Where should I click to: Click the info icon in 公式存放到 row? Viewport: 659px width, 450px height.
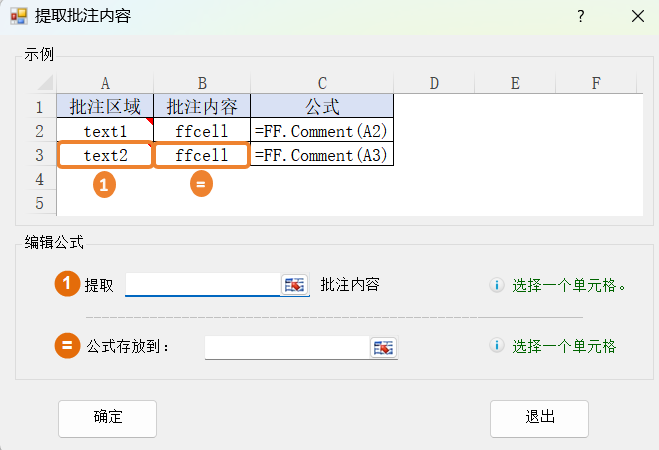(497, 347)
